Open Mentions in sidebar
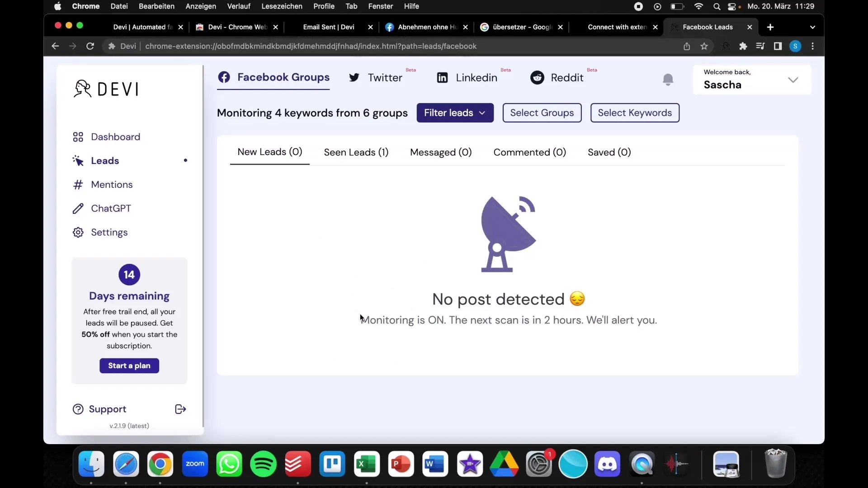 112,184
